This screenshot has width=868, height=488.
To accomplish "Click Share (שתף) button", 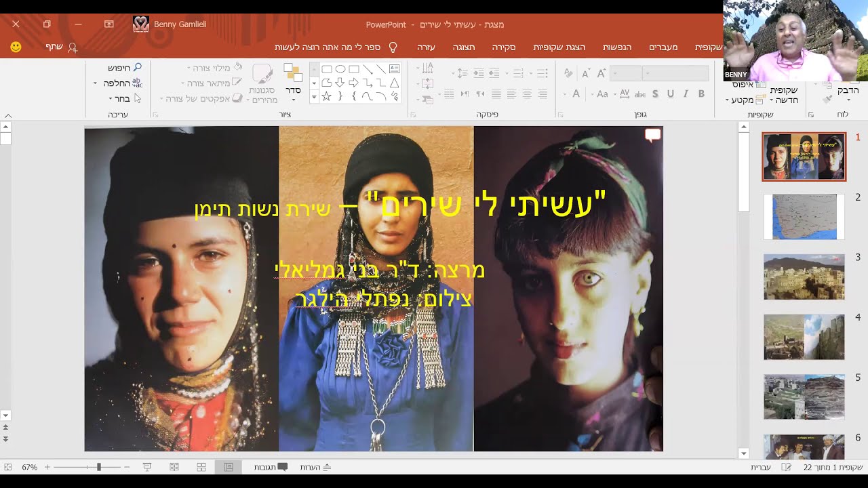I will (x=61, y=47).
